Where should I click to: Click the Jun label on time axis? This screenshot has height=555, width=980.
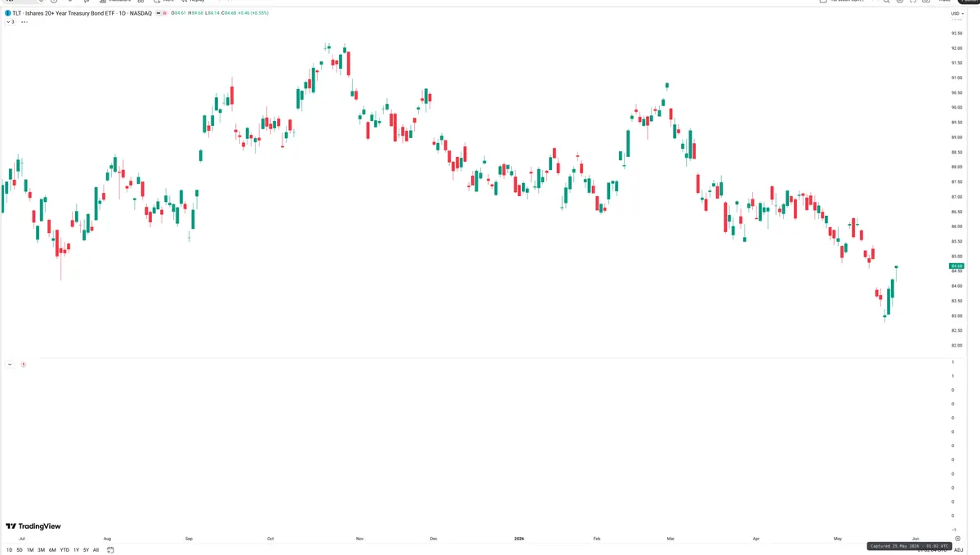(915, 539)
